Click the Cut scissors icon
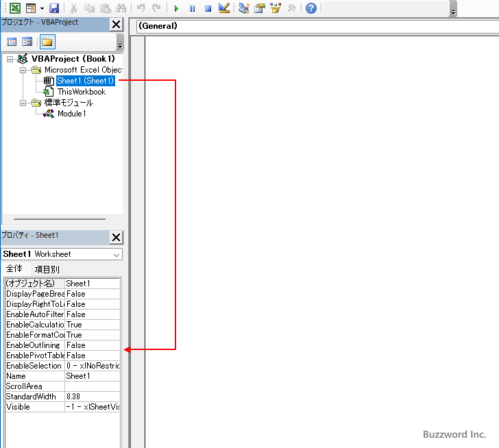499x448 pixels. click(73, 8)
